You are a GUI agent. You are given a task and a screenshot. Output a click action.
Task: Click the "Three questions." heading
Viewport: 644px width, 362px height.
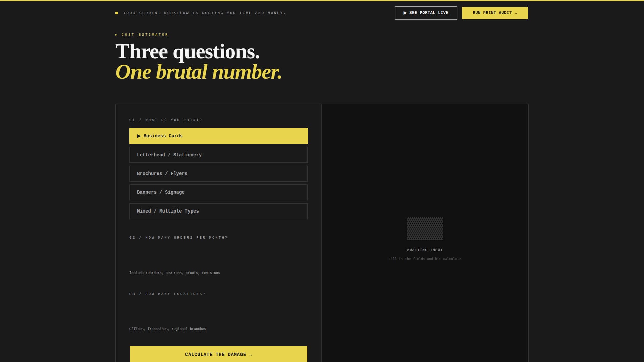click(187, 52)
